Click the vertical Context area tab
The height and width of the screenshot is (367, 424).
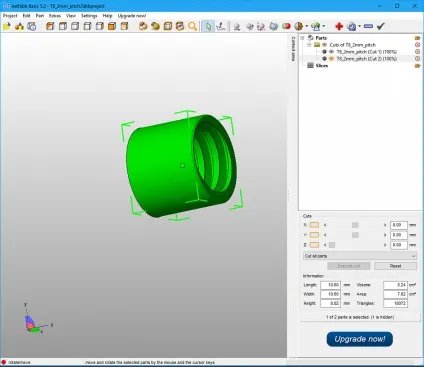point(293,49)
